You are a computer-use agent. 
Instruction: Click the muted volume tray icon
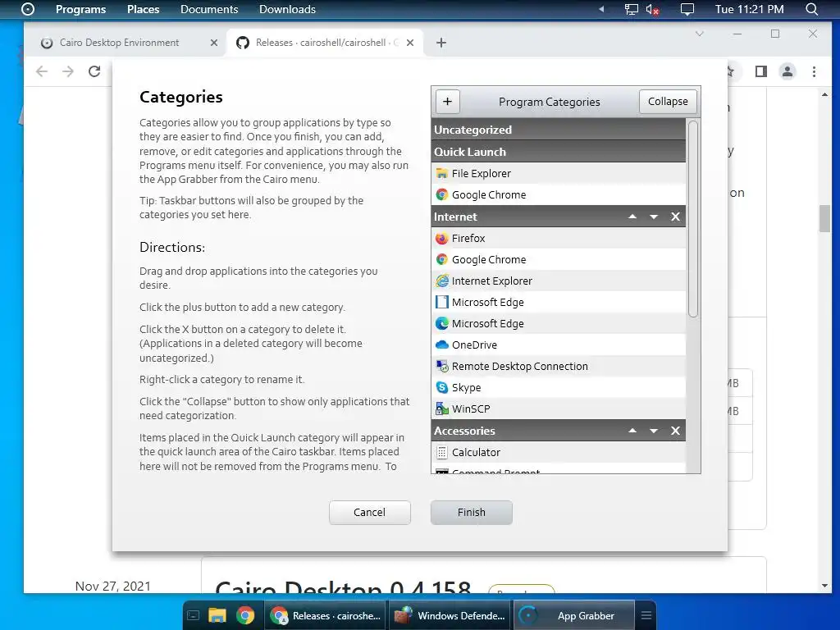point(652,9)
